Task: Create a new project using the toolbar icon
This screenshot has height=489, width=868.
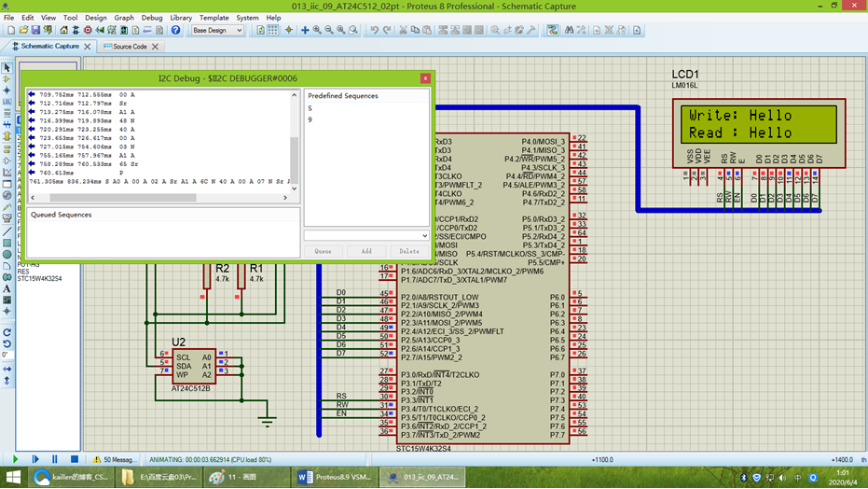Action: click(11, 31)
